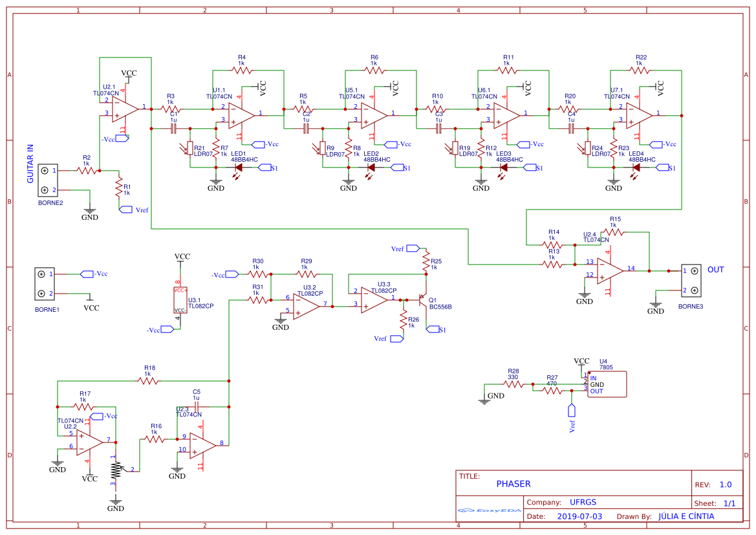Select the date field 2019-07-03
Viewport: 756px width, 535px height.
[581, 516]
